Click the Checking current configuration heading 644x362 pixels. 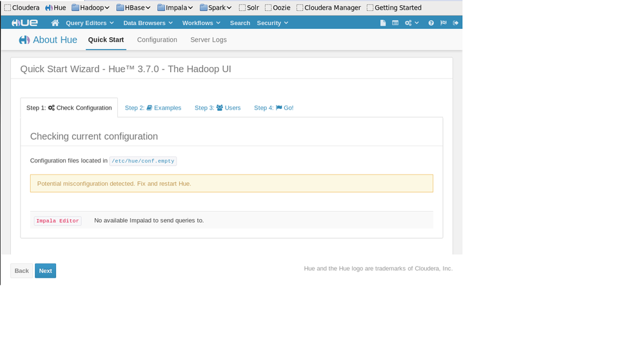(x=94, y=137)
